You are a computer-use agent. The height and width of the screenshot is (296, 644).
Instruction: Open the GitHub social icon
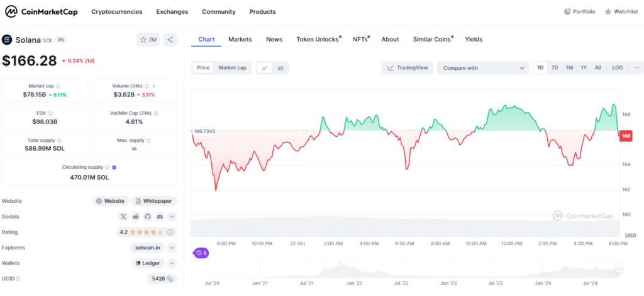(x=147, y=216)
